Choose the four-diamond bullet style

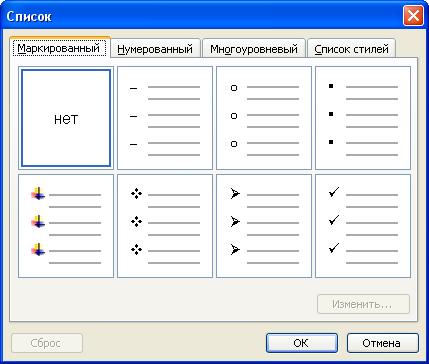click(165, 226)
